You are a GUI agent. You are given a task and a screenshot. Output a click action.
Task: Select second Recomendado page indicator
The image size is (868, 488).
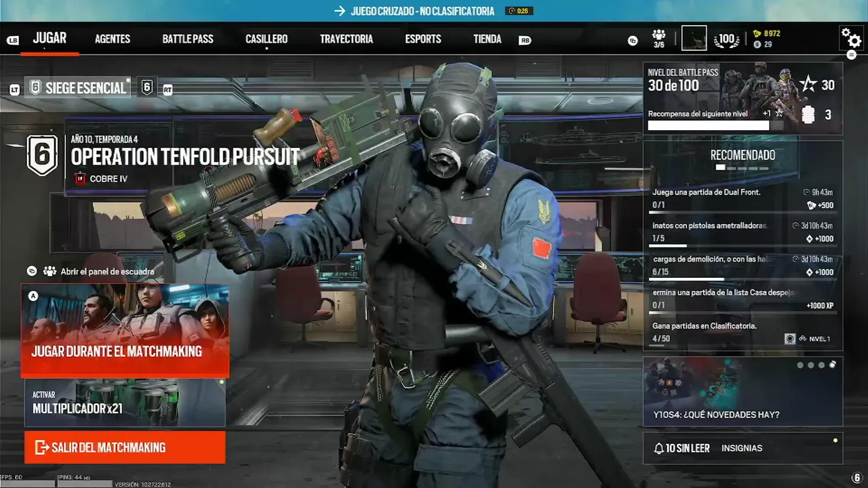click(731, 167)
